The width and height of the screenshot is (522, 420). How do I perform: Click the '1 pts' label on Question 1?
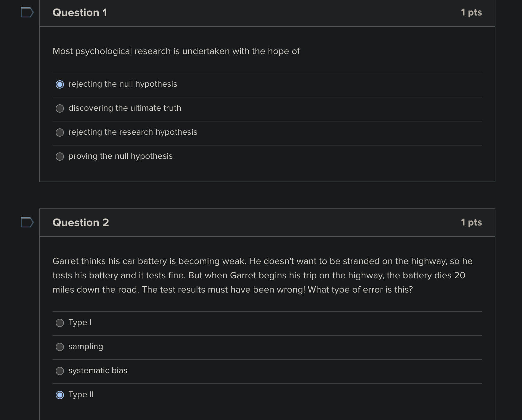pos(471,12)
